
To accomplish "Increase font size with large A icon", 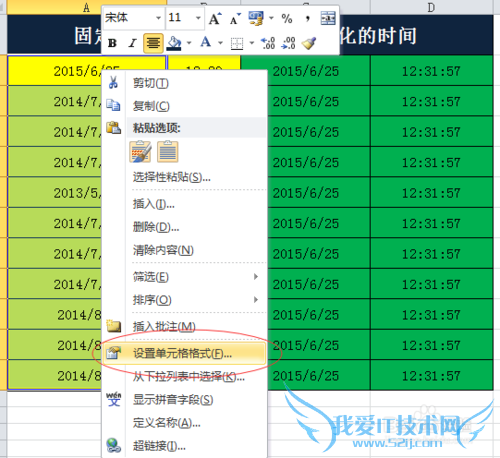I will [x=215, y=18].
